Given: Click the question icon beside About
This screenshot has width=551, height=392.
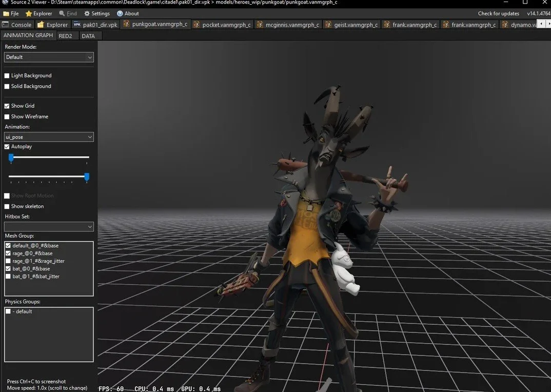Looking at the screenshot, I should coord(120,14).
